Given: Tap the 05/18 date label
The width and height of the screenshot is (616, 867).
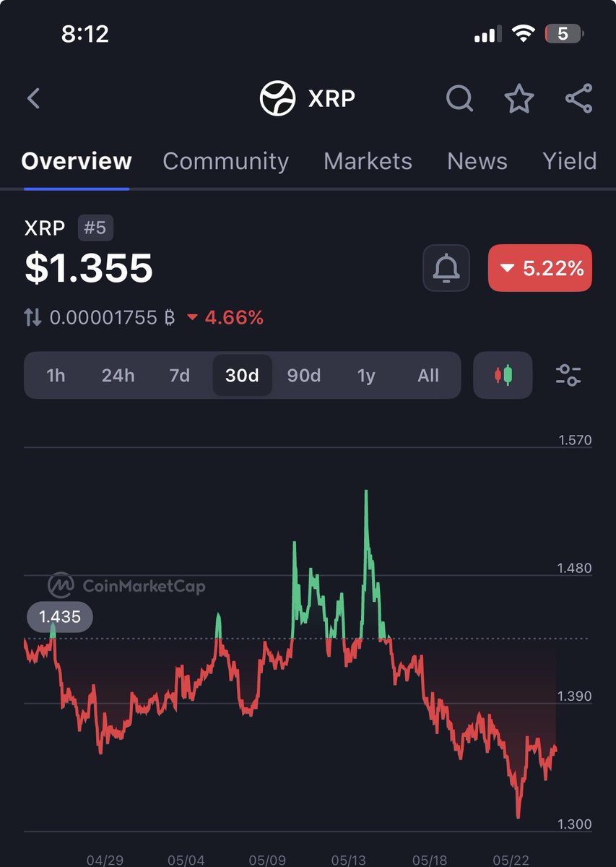Looking at the screenshot, I should pos(430,860).
